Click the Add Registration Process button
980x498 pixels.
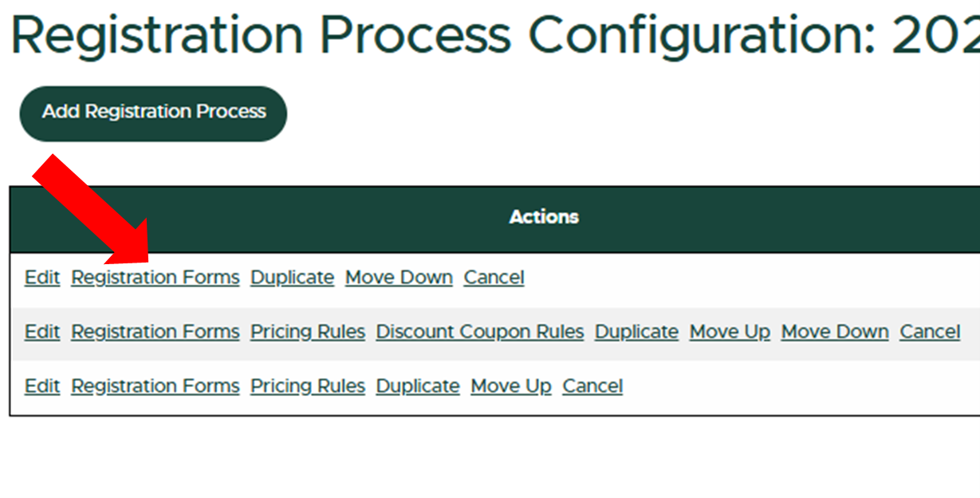[x=152, y=113]
